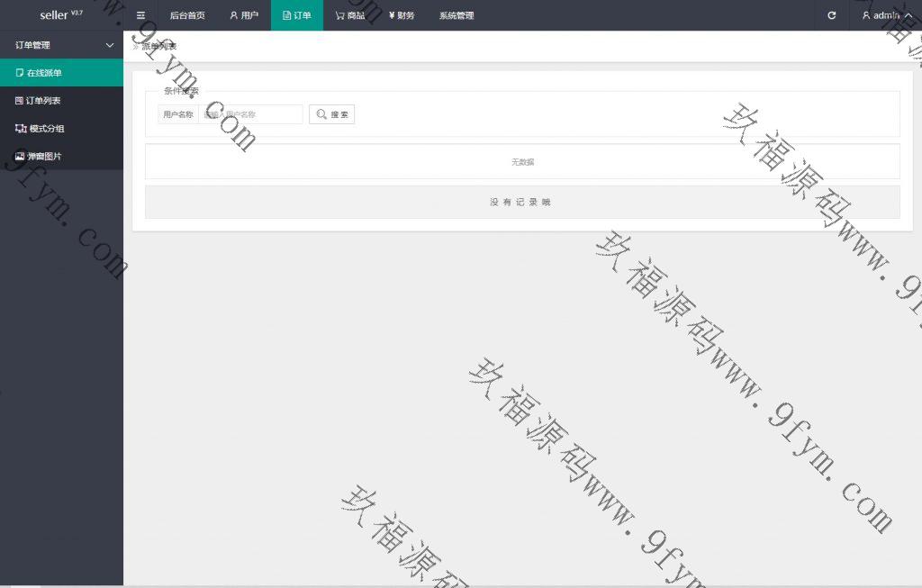The image size is (922, 588).
Task: Click the breadcrumb double-arrow icon
Action: point(136,46)
